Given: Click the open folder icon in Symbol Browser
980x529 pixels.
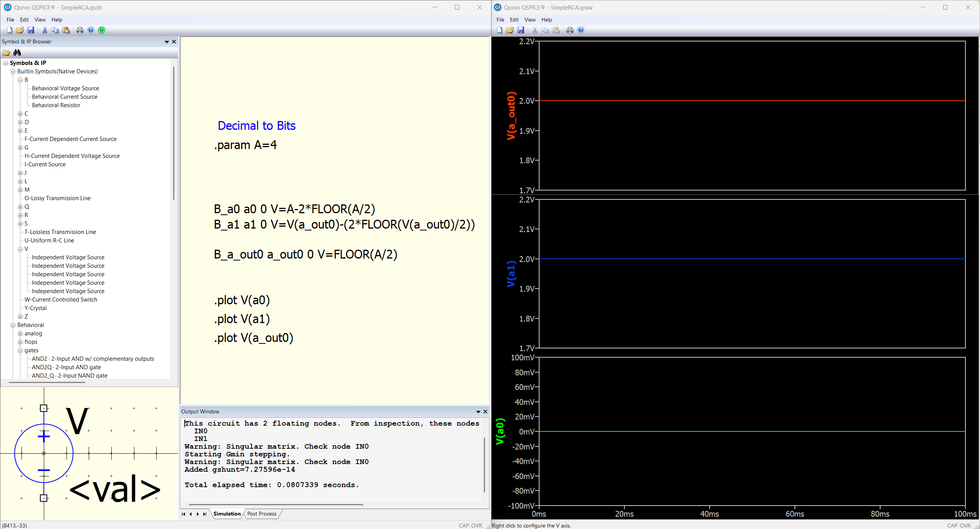Looking at the screenshot, I should [x=7, y=53].
